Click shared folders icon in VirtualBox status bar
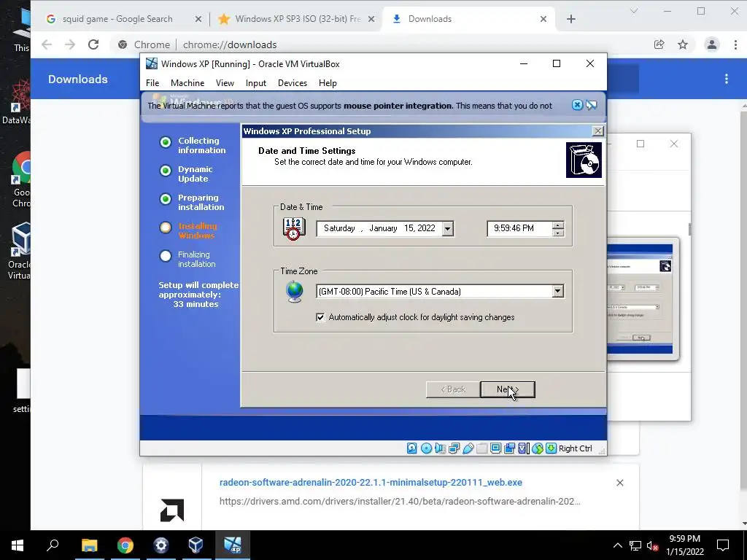Viewport: 747px width, 560px height. pos(481,448)
